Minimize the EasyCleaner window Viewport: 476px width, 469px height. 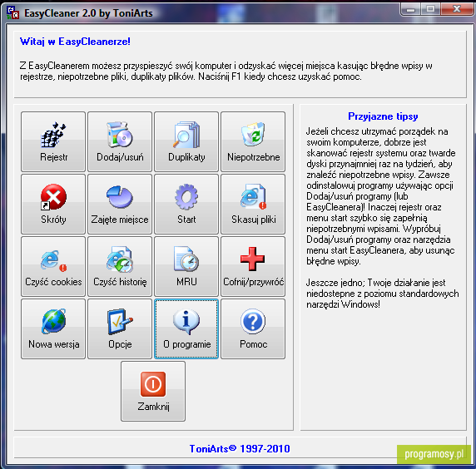point(410,9)
